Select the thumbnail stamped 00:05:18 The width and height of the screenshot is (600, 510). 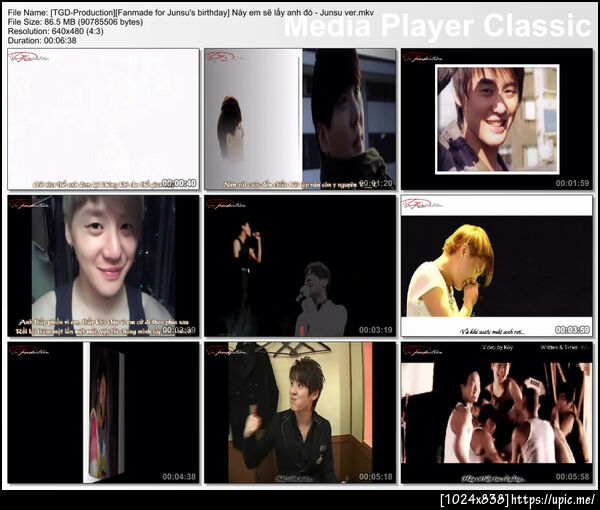pos(300,412)
